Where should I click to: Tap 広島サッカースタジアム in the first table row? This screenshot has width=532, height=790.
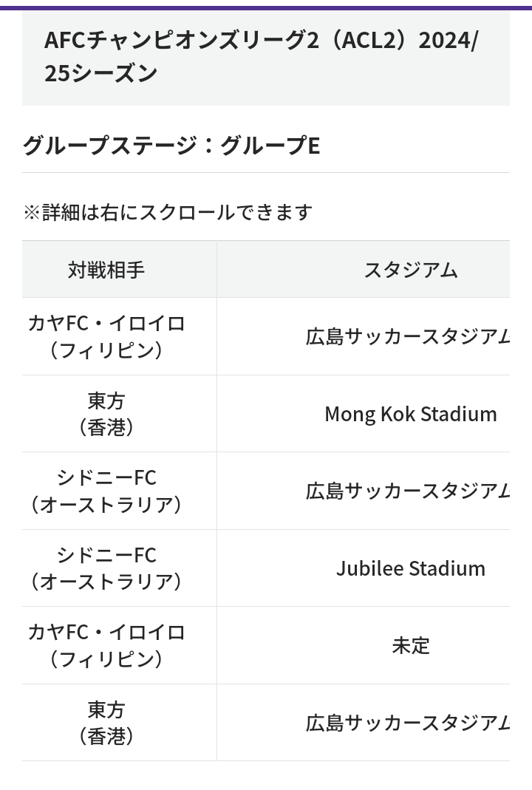(408, 337)
